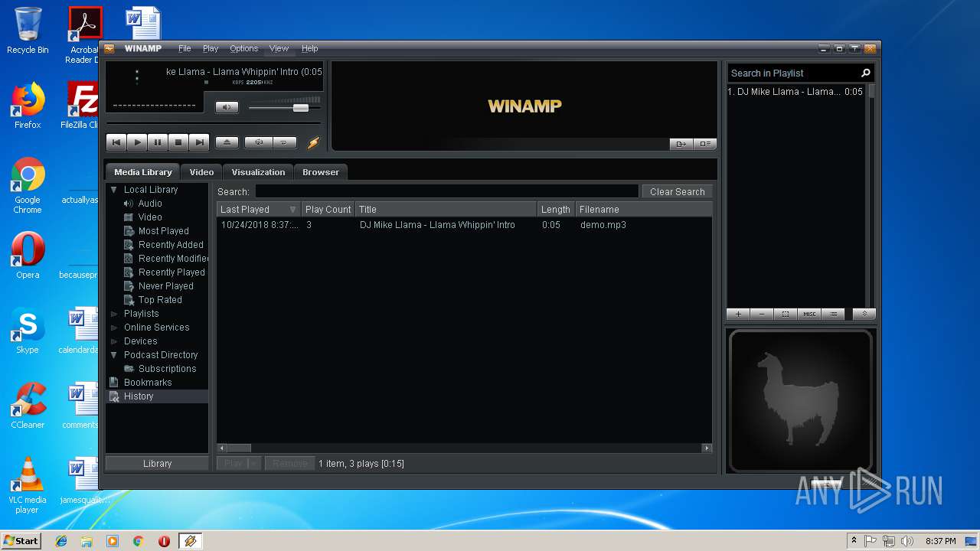Click the playlist Select button
This screenshot has width=980, height=551.
tap(786, 314)
